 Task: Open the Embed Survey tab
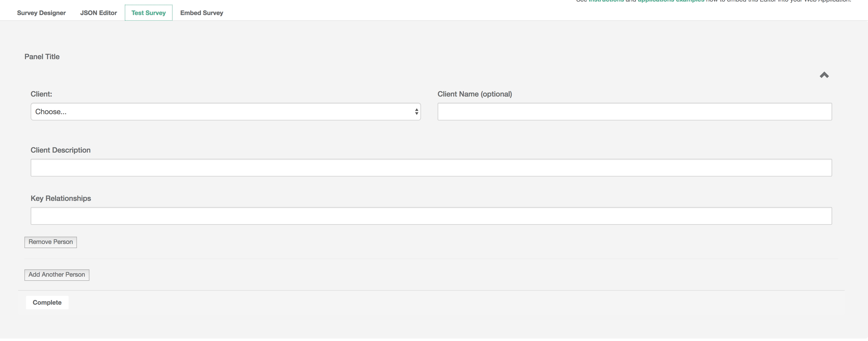click(x=201, y=13)
